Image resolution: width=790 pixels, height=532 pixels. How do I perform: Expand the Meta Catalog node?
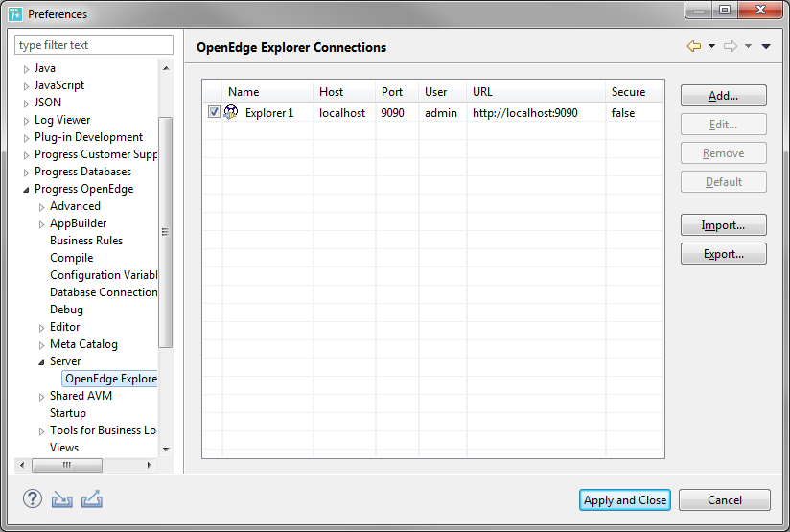pyautogui.click(x=41, y=345)
